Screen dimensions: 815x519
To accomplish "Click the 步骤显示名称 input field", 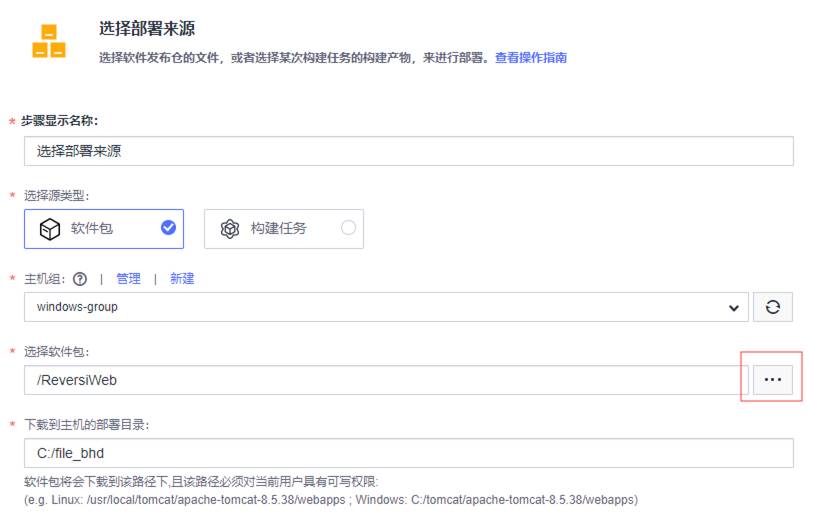I will pos(409,151).
